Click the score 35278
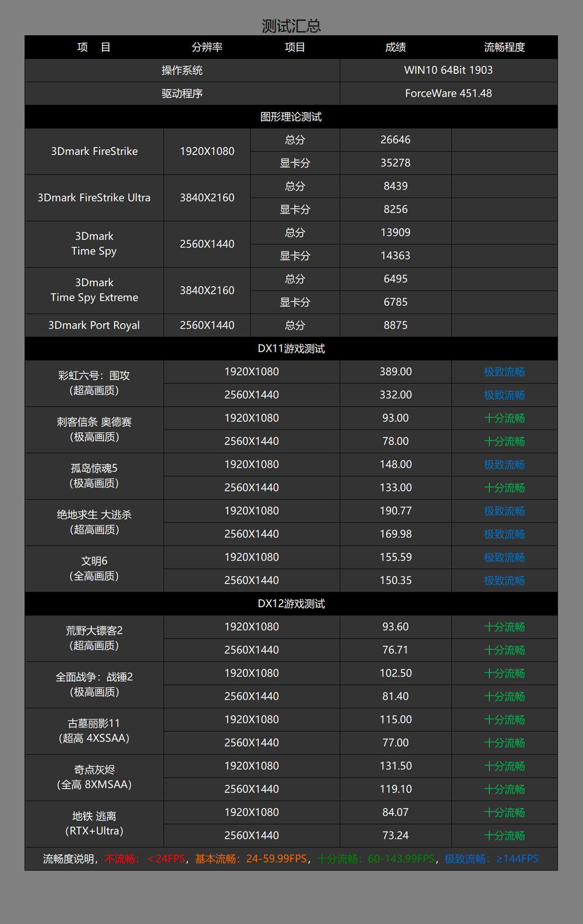 click(x=395, y=163)
